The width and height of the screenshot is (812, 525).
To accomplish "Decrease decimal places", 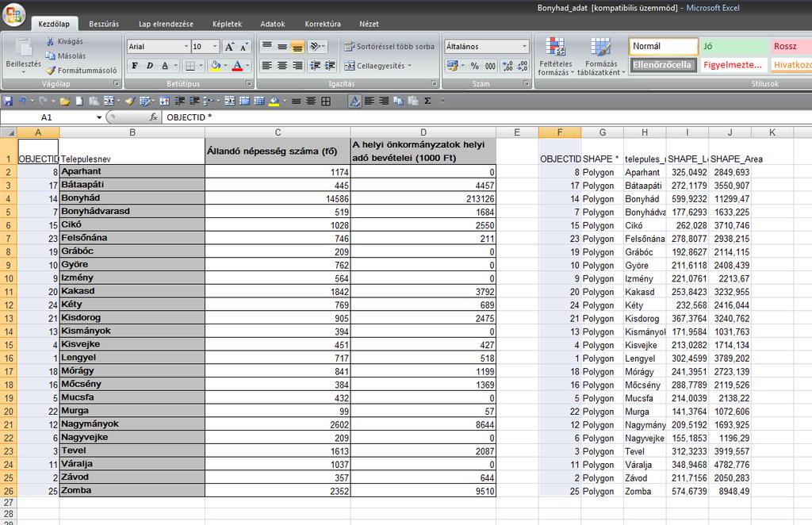I will 523,66.
